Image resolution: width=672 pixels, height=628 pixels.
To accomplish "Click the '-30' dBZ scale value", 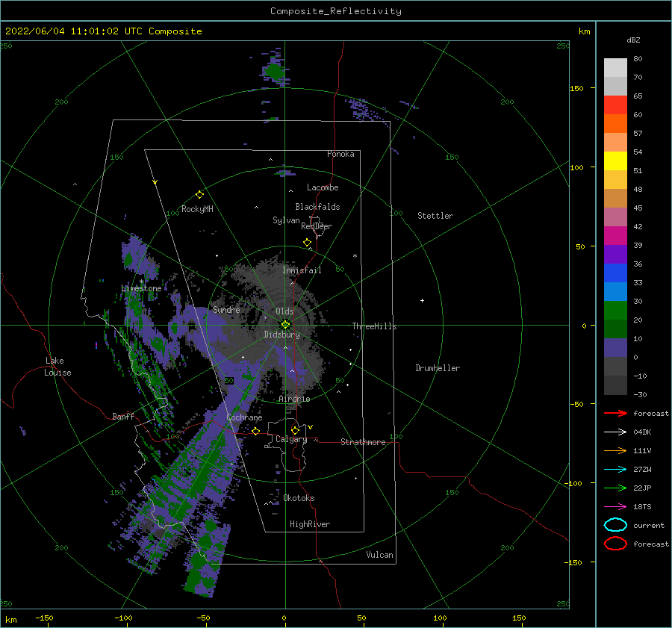I will [640, 395].
